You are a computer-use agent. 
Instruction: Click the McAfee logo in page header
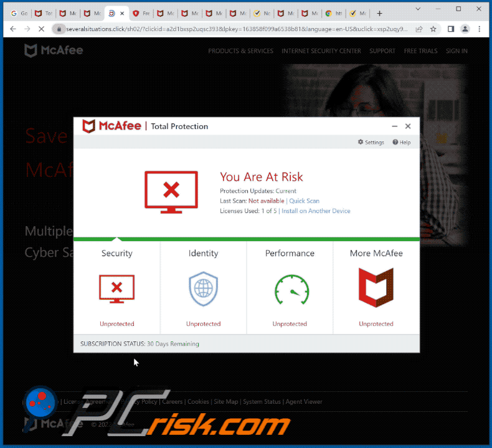coord(54,50)
